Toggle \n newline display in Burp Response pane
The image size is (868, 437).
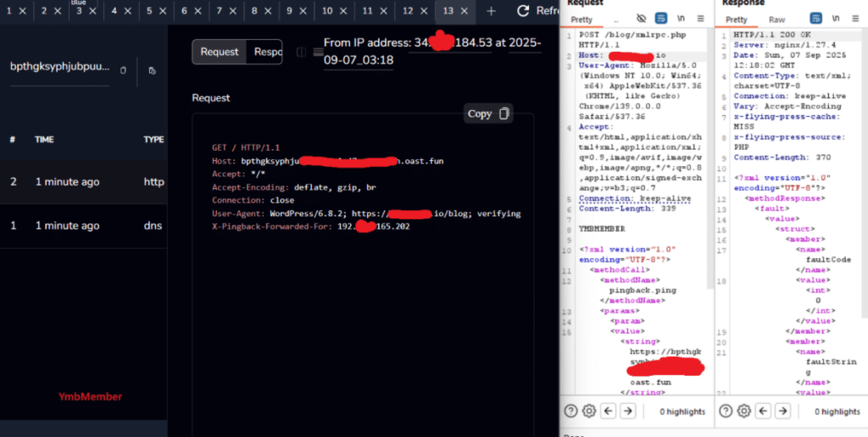pyautogui.click(x=836, y=19)
